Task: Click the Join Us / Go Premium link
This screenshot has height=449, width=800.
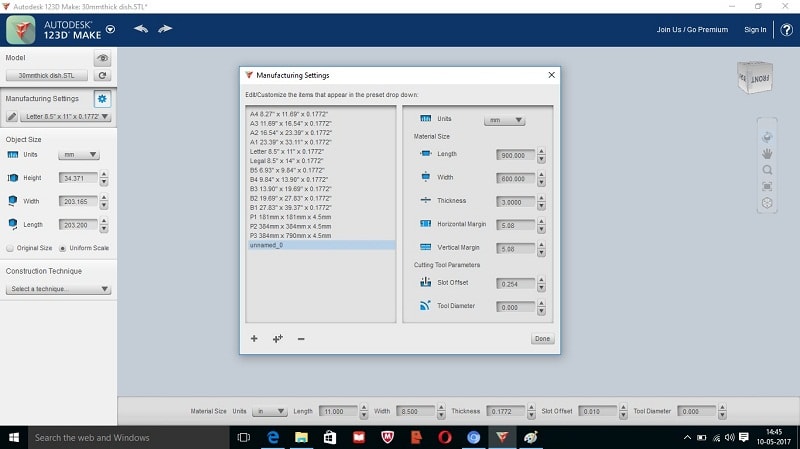Action: [x=692, y=30]
